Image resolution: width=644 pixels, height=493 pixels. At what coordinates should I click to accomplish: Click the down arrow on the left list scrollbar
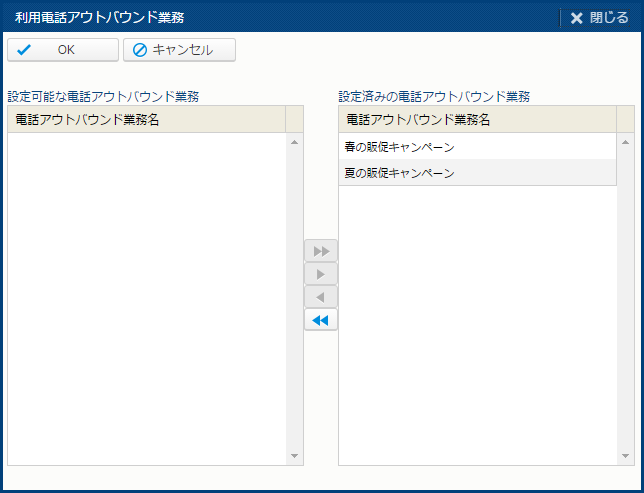point(294,456)
